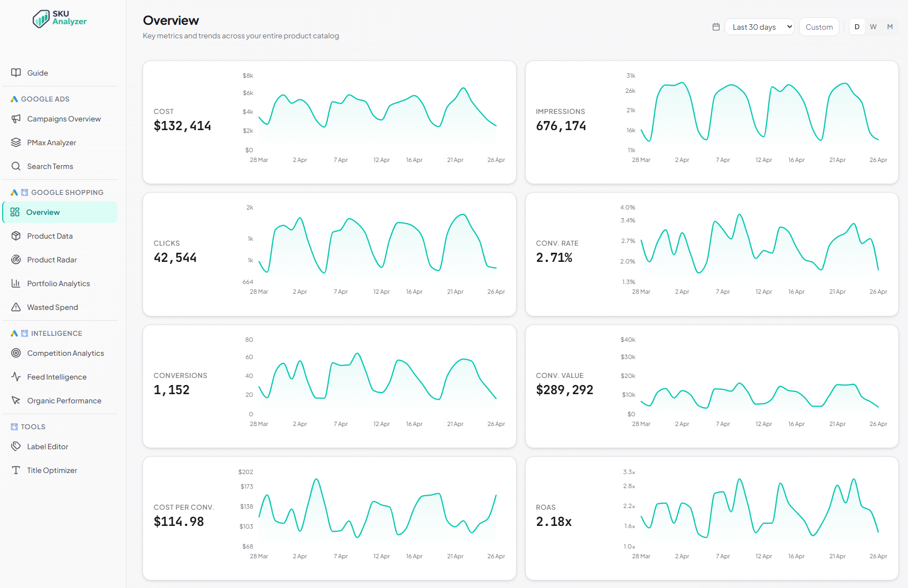Viewport: 908px width, 588px height.
Task: Switch to the Overview page
Action: pos(43,212)
